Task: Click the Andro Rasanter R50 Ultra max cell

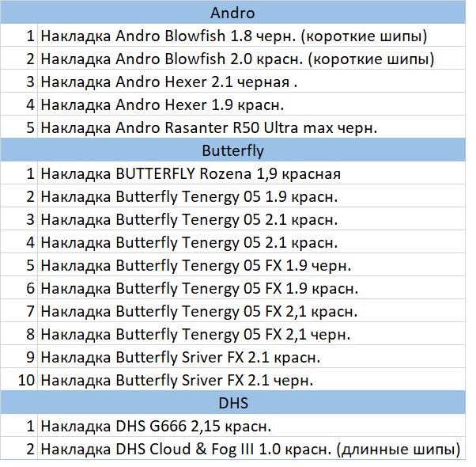Action: point(251,127)
